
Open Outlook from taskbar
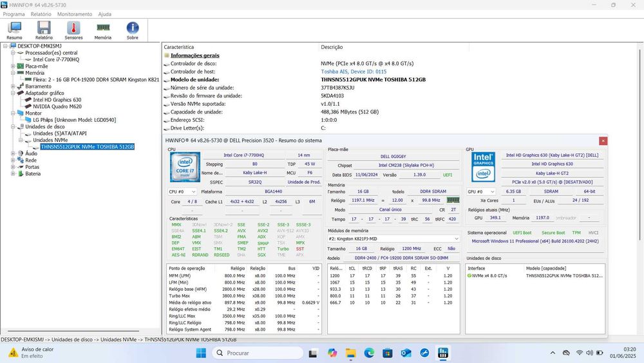coord(406,353)
